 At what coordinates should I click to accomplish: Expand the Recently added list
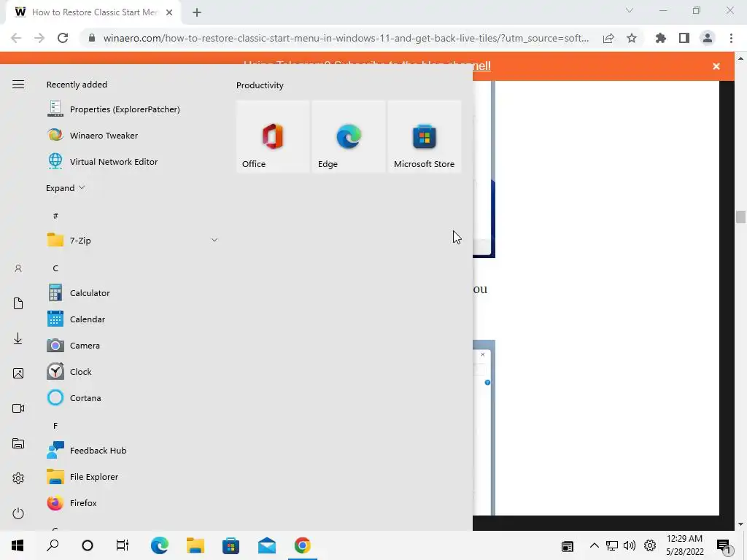65,187
